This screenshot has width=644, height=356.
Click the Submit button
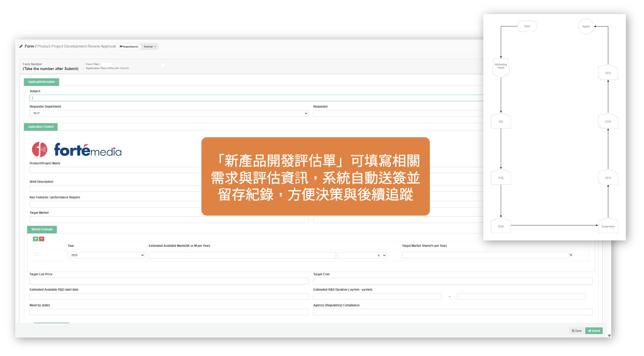pos(594,331)
